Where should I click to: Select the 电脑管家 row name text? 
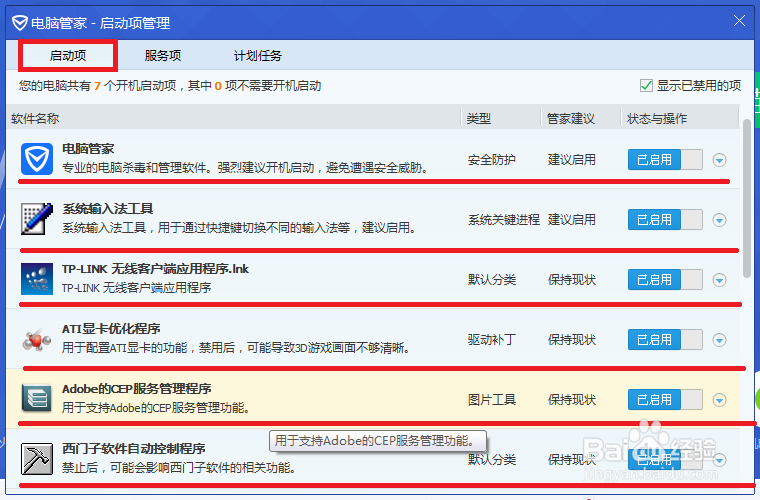[x=88, y=149]
